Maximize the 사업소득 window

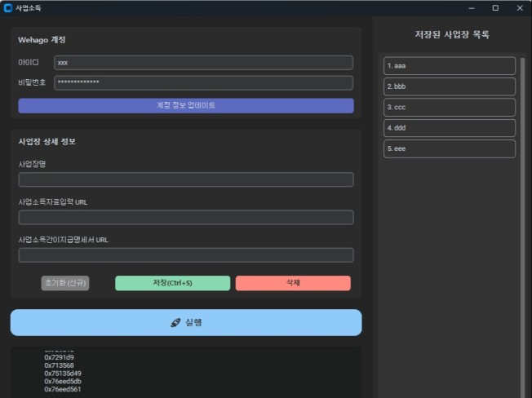point(495,8)
